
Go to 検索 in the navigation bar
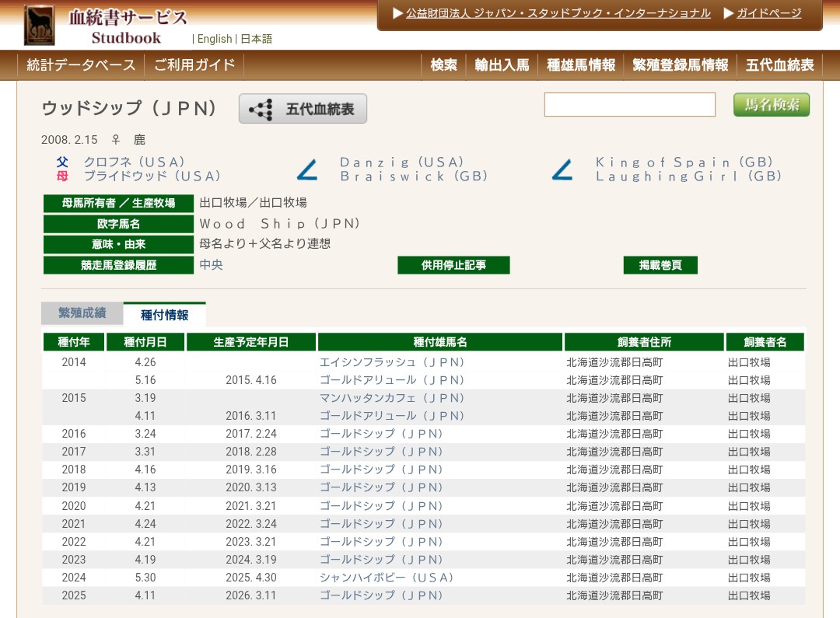(444, 65)
